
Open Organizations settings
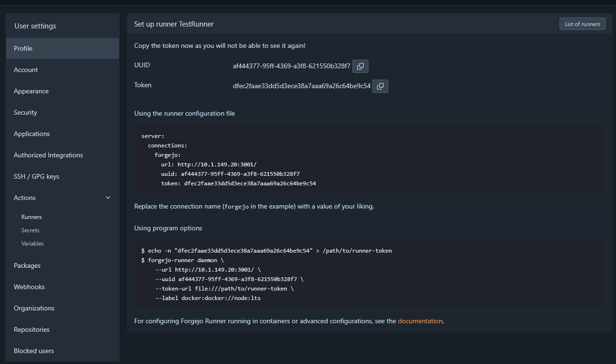coord(63,308)
